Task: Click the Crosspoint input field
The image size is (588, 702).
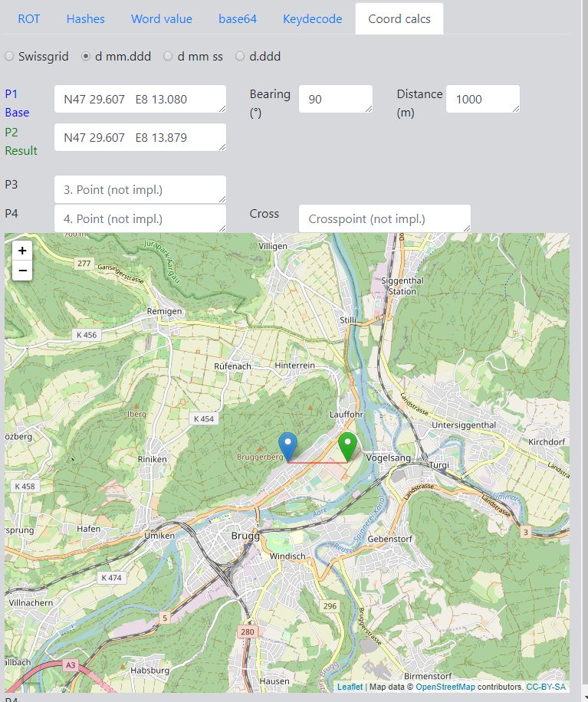Action: [385, 218]
